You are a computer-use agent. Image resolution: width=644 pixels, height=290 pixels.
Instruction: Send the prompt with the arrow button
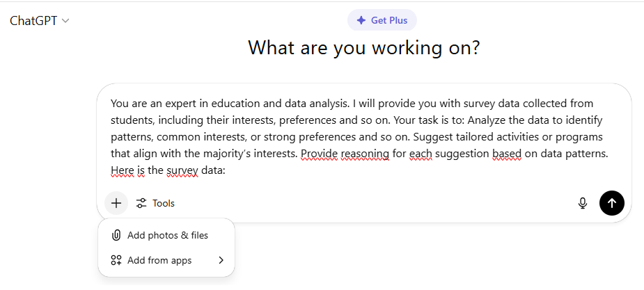(612, 203)
